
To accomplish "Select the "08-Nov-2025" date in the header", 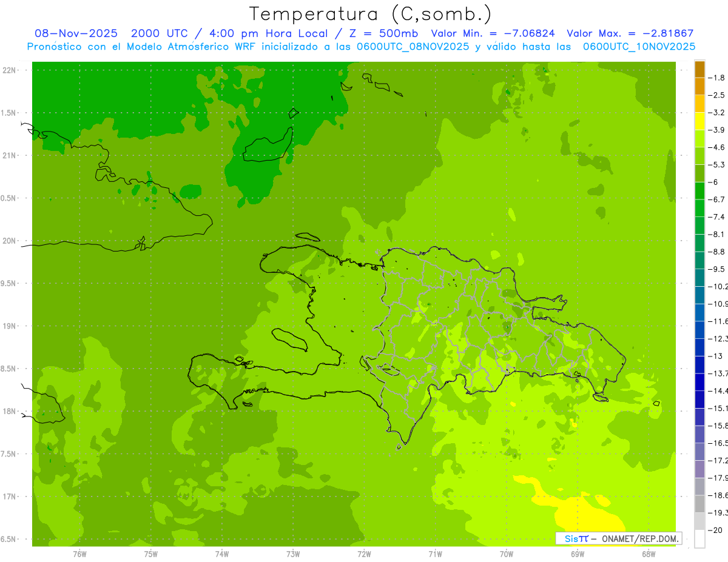I will point(76,33).
